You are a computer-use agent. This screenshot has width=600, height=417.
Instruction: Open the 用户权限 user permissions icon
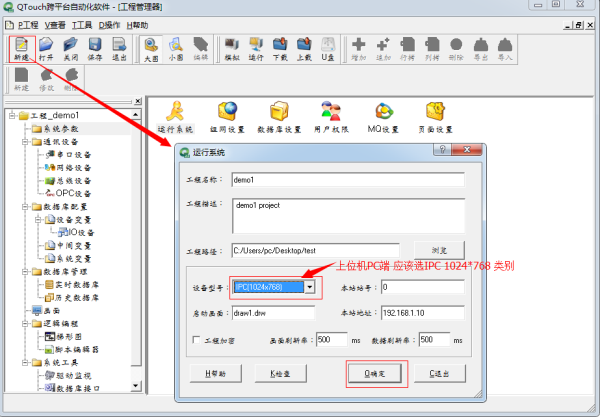(x=331, y=117)
